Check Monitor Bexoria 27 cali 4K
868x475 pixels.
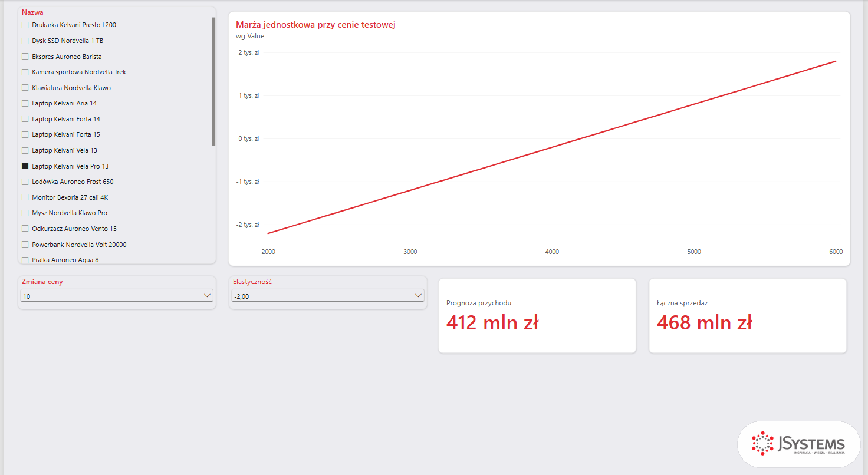click(25, 197)
